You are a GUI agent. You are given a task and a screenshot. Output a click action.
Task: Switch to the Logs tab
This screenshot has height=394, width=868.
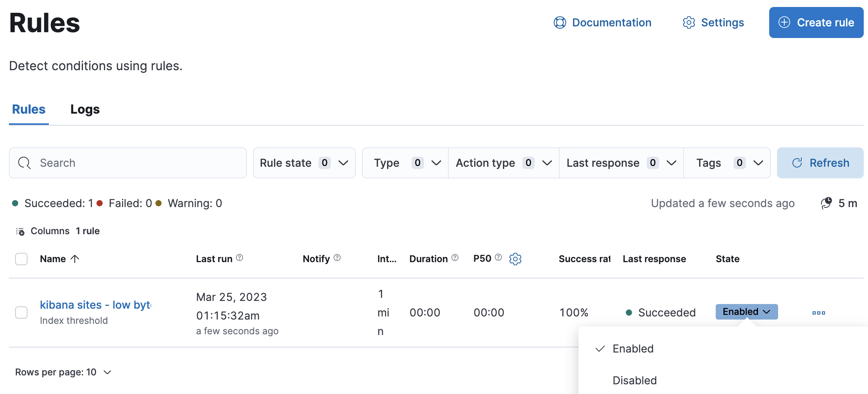click(x=84, y=109)
